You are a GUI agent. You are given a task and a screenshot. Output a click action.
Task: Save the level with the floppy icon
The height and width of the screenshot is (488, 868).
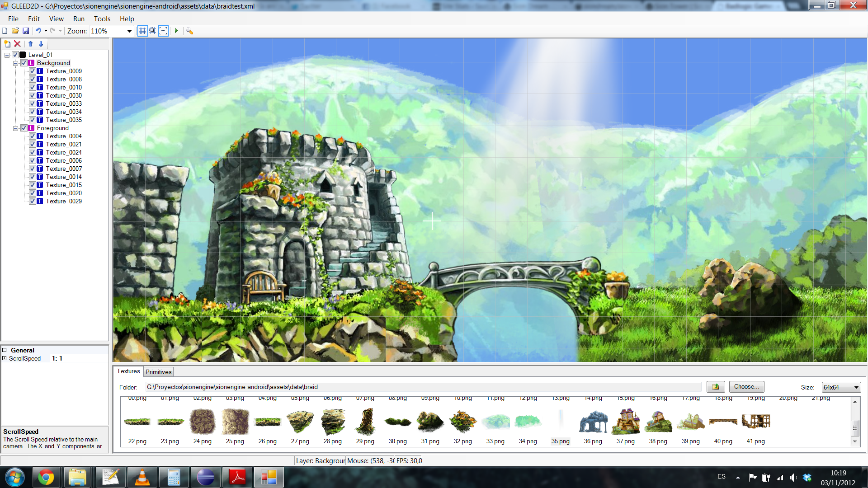[x=26, y=31]
